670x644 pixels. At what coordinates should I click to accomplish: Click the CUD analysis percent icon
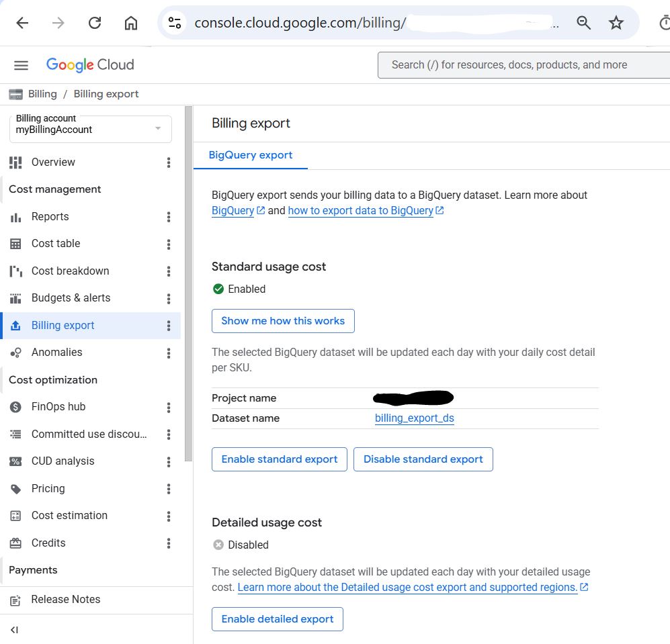[x=15, y=461]
